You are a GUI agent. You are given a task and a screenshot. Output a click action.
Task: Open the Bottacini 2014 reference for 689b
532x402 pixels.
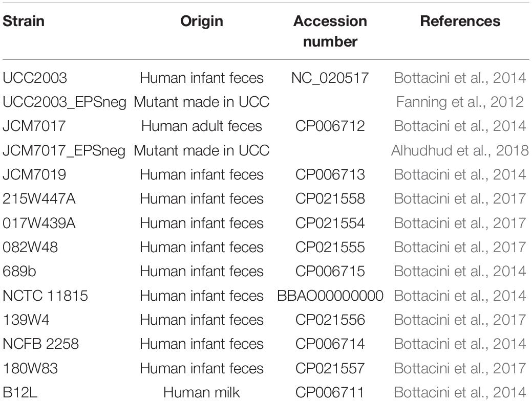click(460, 271)
